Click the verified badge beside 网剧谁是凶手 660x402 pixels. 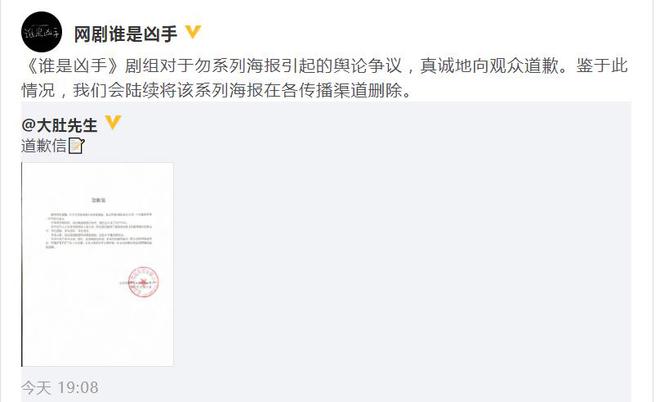pyautogui.click(x=193, y=32)
